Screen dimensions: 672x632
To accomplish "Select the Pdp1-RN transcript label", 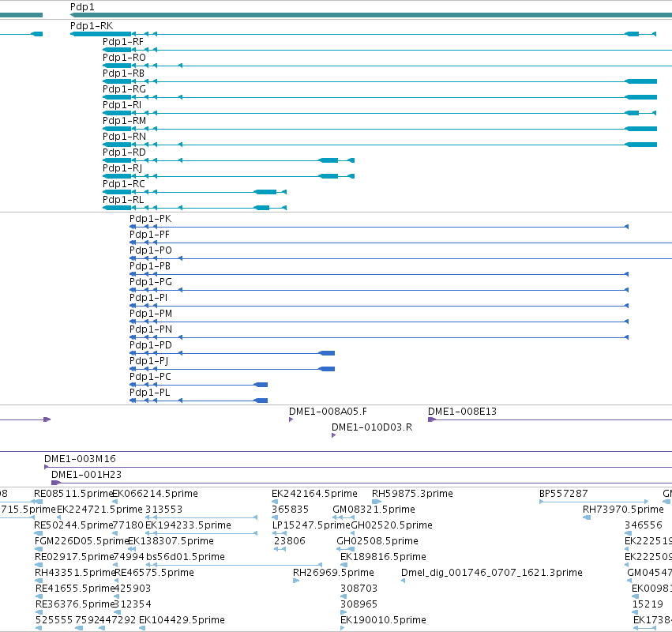I will [124, 137].
